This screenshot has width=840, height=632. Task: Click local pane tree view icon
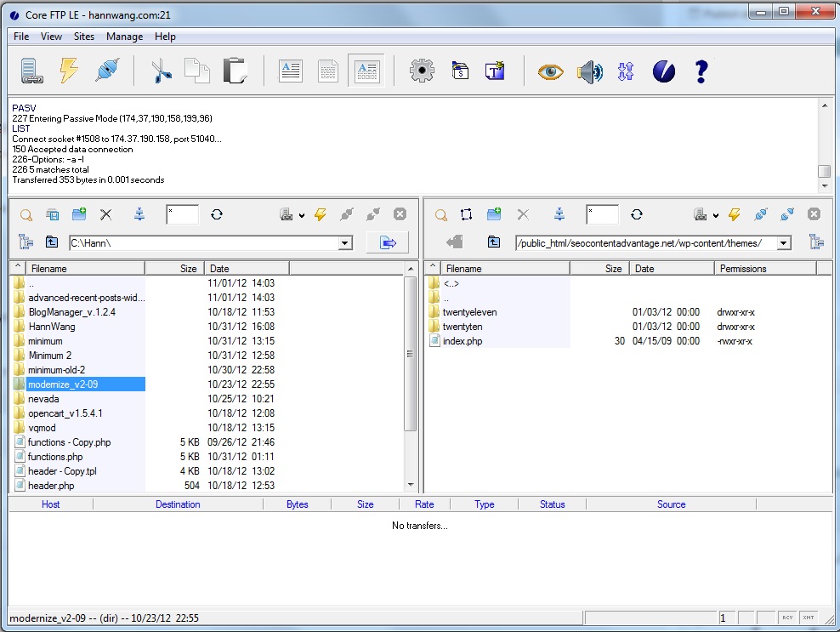[26, 242]
